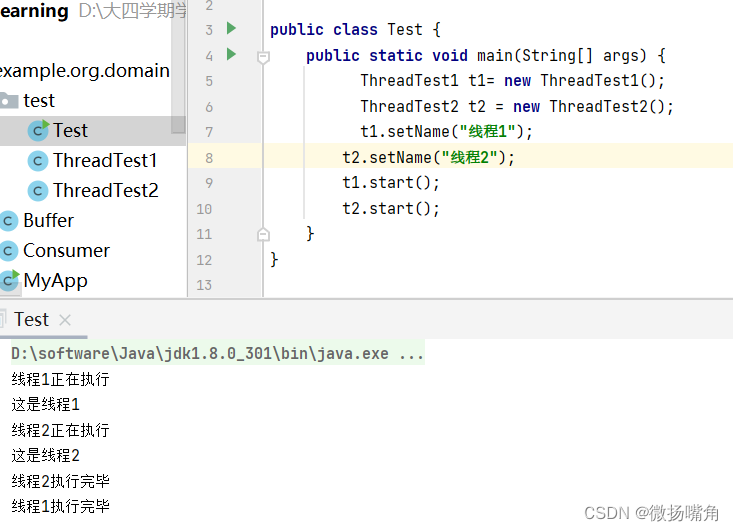The height and width of the screenshot is (531, 733).
Task: Click console output 线程2正在执行
Action: pyautogui.click(x=60, y=430)
